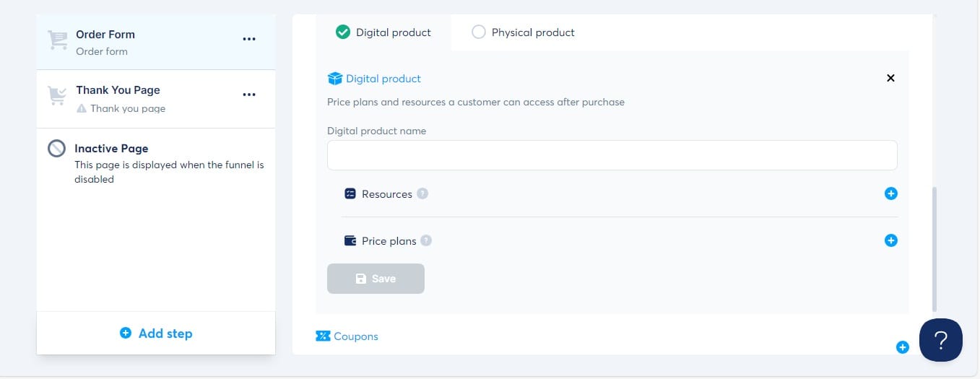Open Thank You Page three-dot menu
Viewport: 980px width, 379px height.
[249, 95]
